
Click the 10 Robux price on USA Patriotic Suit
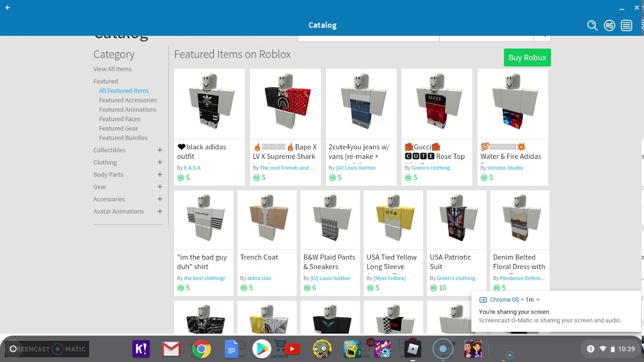click(438, 288)
